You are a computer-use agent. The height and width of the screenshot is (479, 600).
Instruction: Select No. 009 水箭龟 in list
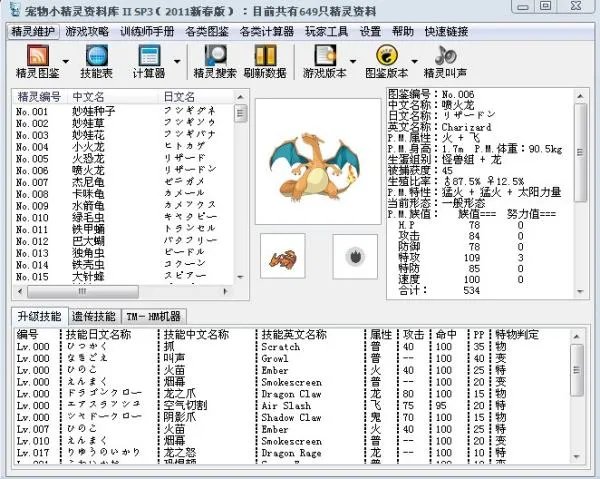coord(122,206)
